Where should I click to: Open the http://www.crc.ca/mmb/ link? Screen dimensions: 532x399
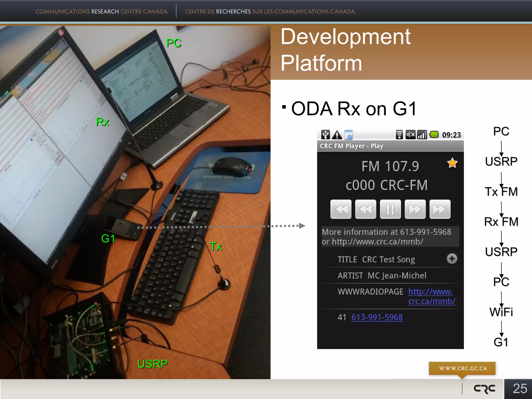tap(432, 296)
